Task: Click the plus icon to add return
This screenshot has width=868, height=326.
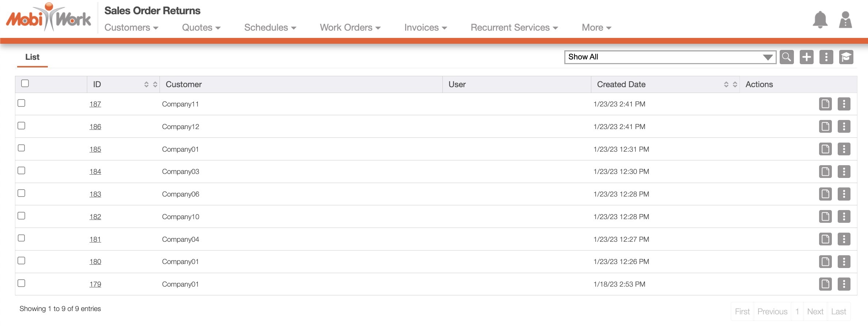Action: [806, 57]
